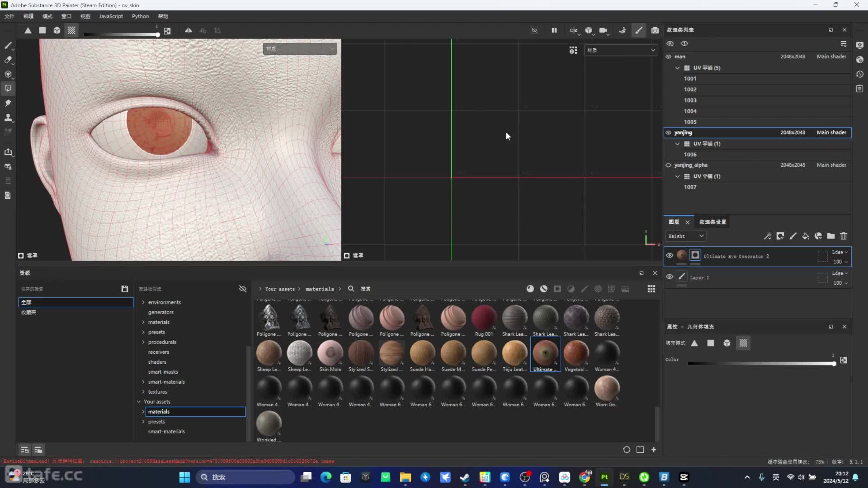Switch to the layers tab 图层
The width and height of the screenshot is (868, 488).
point(674,222)
